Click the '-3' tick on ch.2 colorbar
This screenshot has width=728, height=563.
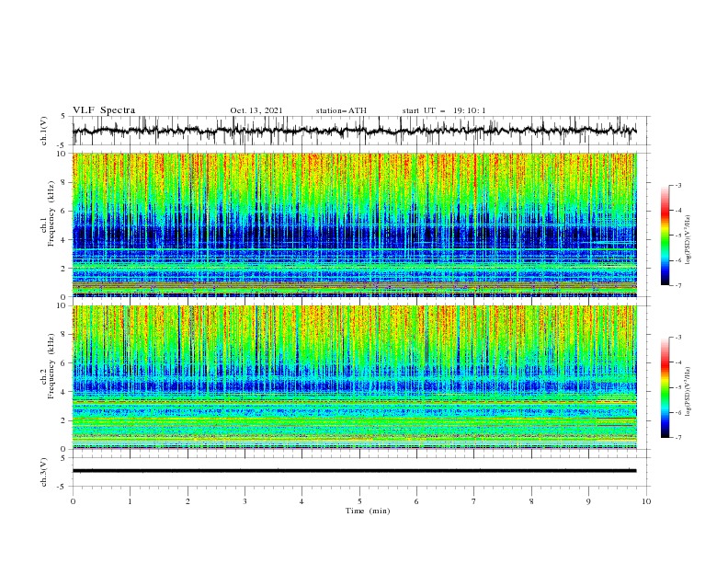678,338
